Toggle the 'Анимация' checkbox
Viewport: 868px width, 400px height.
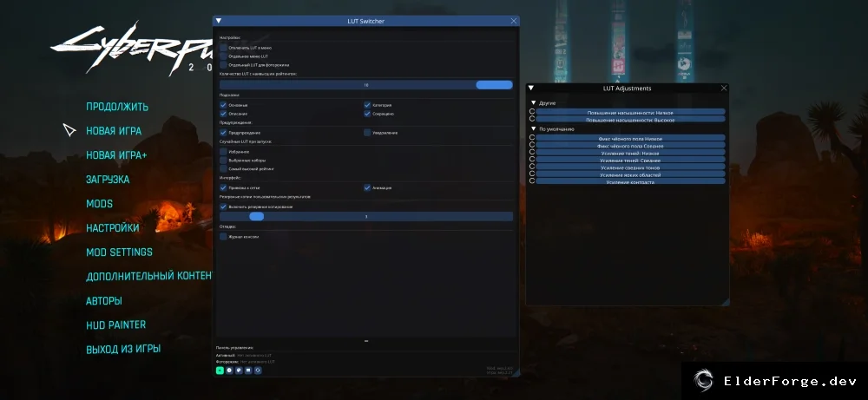click(367, 187)
